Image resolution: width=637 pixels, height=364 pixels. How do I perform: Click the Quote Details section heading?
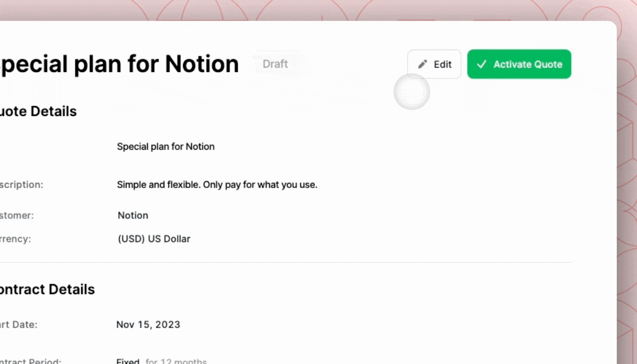38,111
